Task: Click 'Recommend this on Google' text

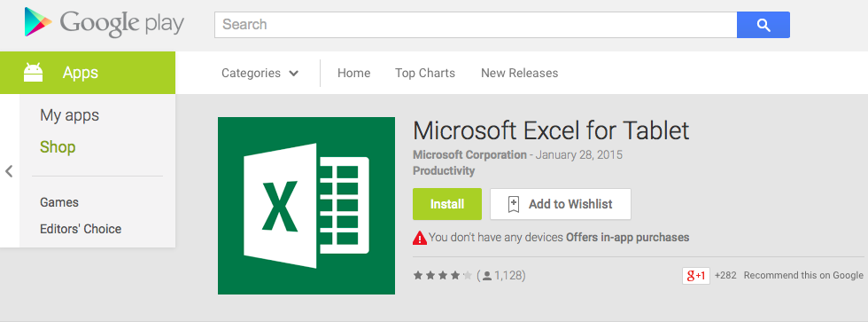Action: (x=803, y=276)
